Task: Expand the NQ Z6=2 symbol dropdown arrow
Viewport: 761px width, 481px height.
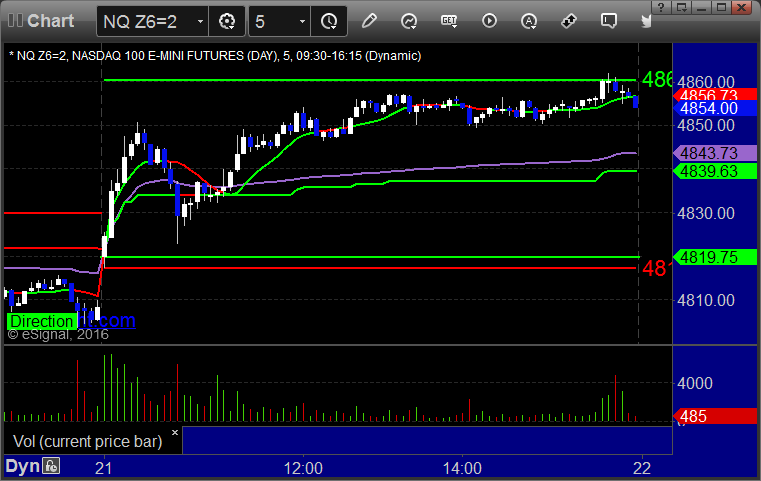Action: point(200,21)
